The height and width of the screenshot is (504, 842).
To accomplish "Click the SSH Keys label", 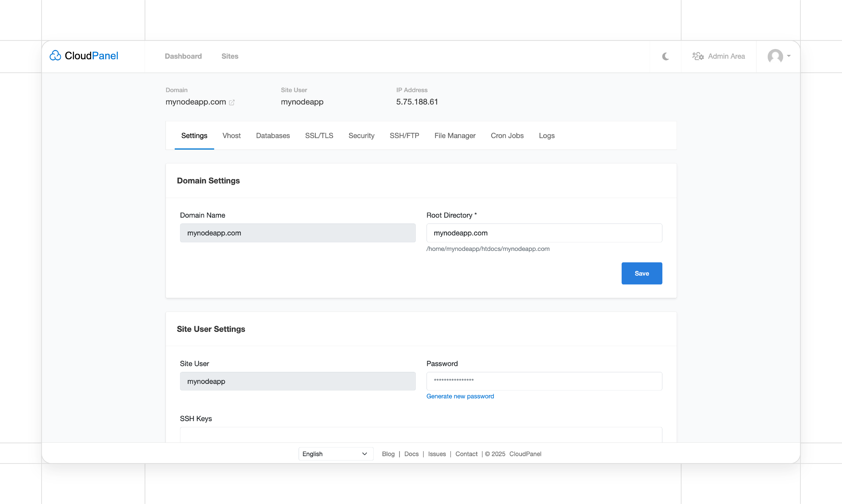I will pyautogui.click(x=196, y=418).
